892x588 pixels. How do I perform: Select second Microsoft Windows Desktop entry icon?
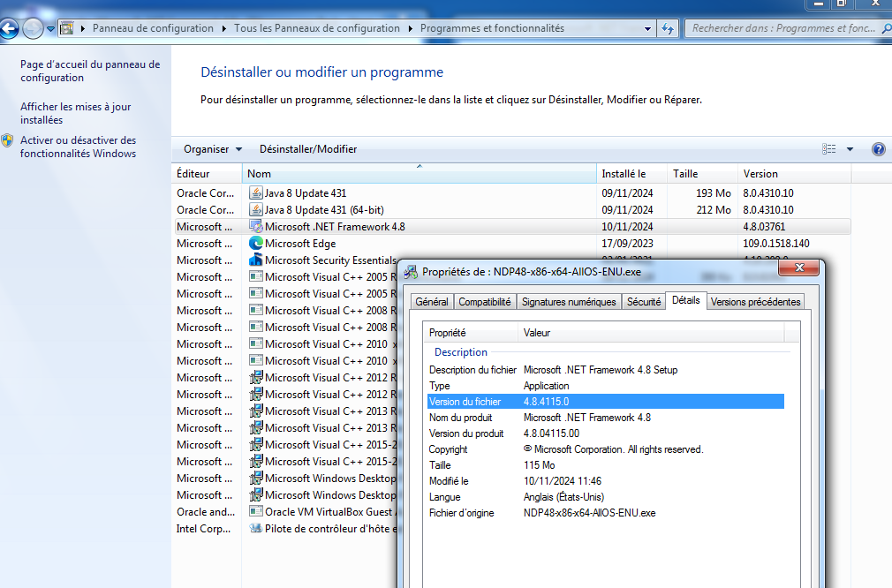coord(256,494)
